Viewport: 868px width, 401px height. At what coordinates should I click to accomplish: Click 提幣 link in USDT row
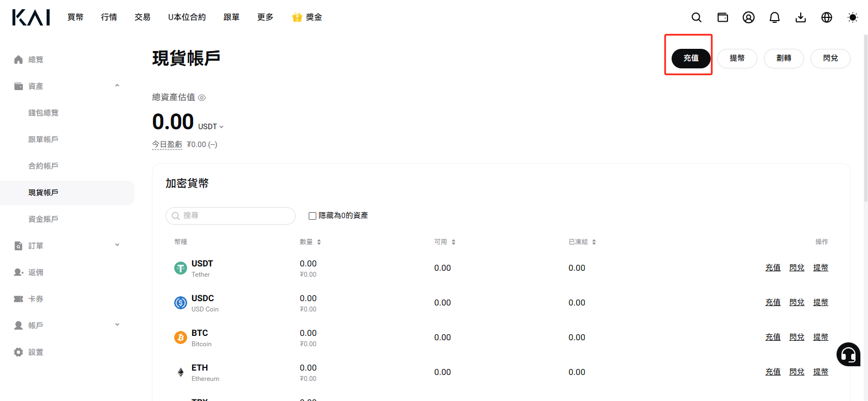point(821,268)
